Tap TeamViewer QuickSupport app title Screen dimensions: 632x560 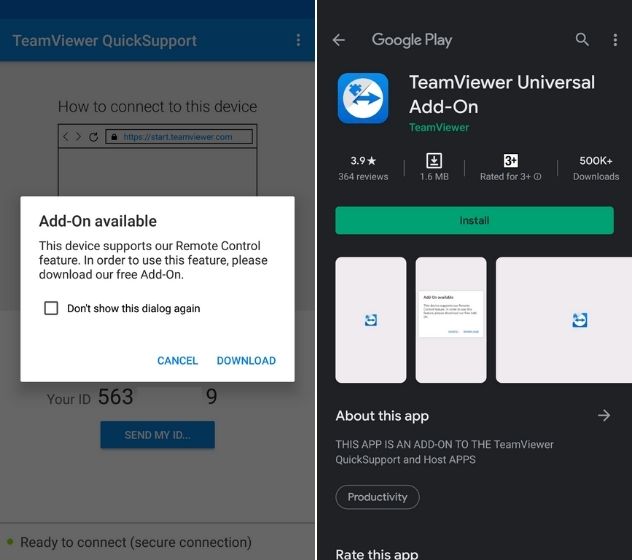(105, 41)
